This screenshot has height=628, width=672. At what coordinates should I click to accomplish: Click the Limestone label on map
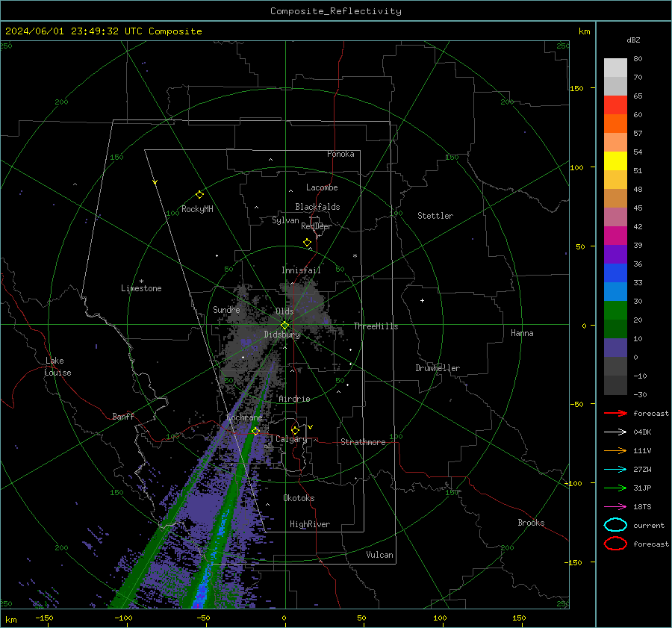tap(141, 288)
